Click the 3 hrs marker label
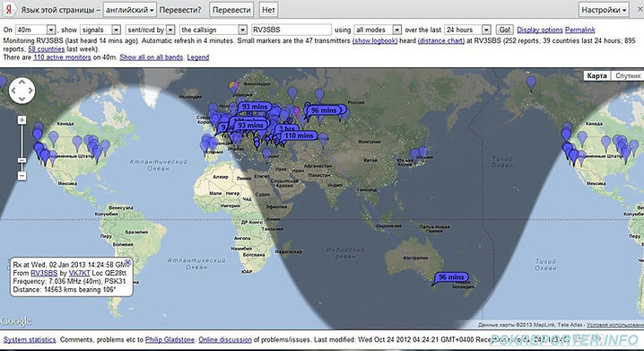 tap(287, 128)
